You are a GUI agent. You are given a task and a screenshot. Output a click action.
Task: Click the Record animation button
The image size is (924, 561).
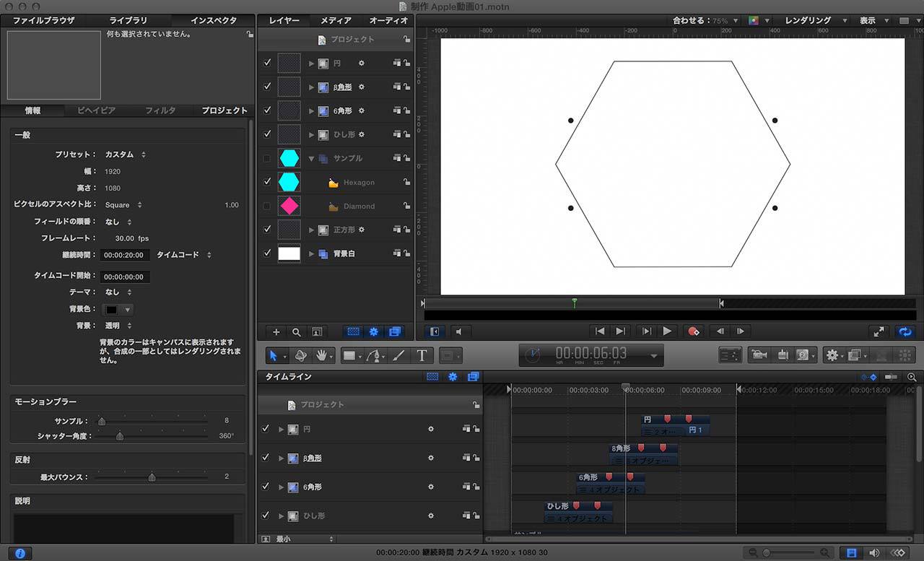[x=693, y=331]
